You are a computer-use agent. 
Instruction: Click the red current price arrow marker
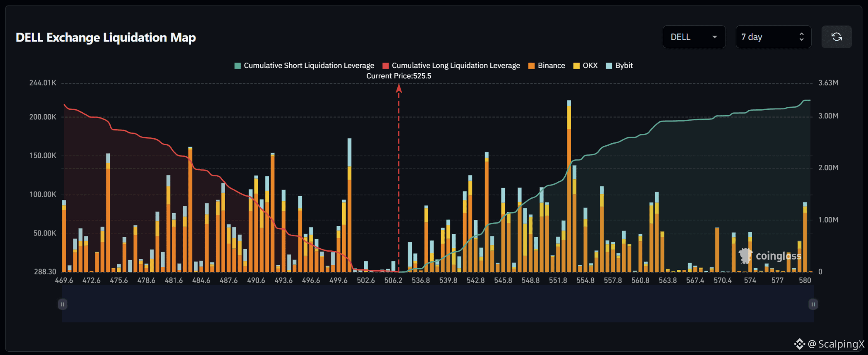click(399, 88)
